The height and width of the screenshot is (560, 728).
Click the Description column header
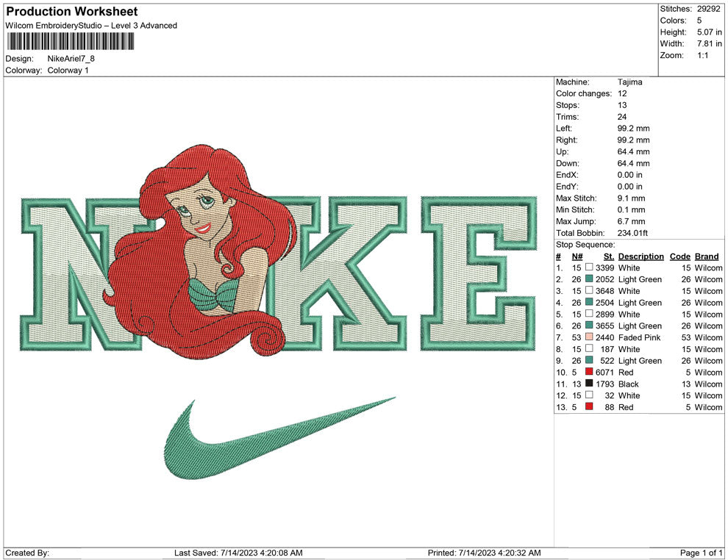click(640, 256)
